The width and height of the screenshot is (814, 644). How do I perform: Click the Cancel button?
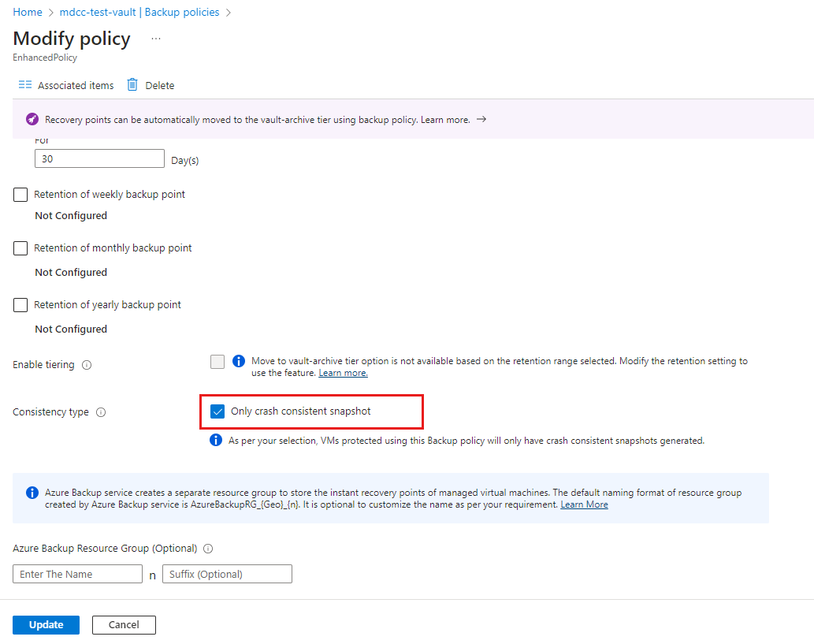[123, 624]
